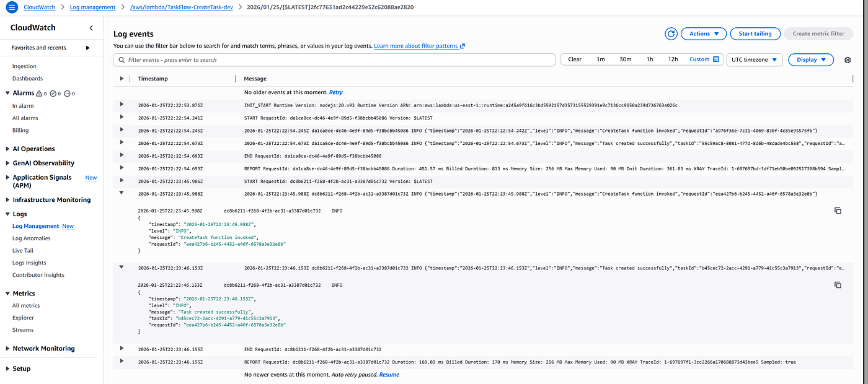Open Streams in the sidebar
This screenshot has height=384, width=868.
pyautogui.click(x=23, y=330)
